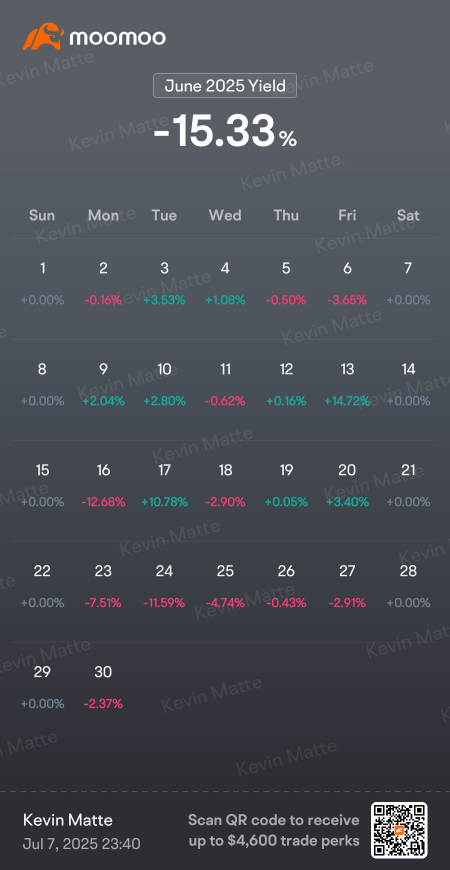Select June 16 with -12.68% loss
Image resolution: width=450 pixels, height=870 pixels.
click(x=103, y=485)
